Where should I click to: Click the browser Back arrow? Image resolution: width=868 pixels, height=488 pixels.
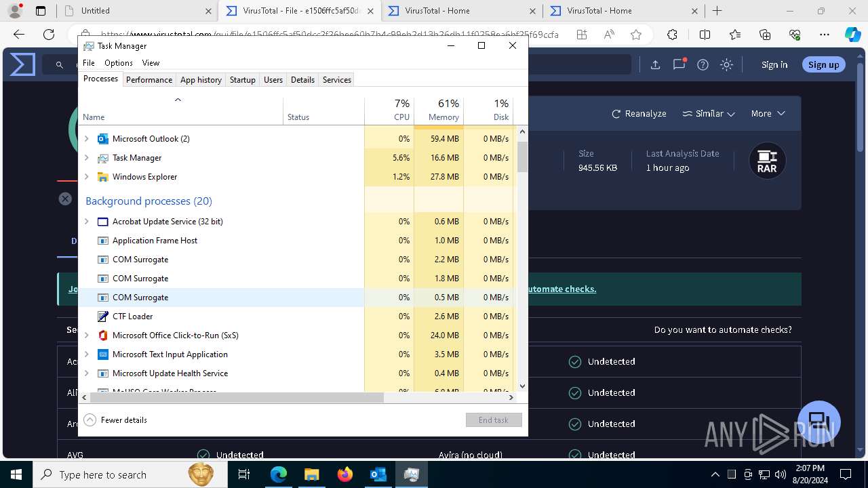(x=19, y=35)
